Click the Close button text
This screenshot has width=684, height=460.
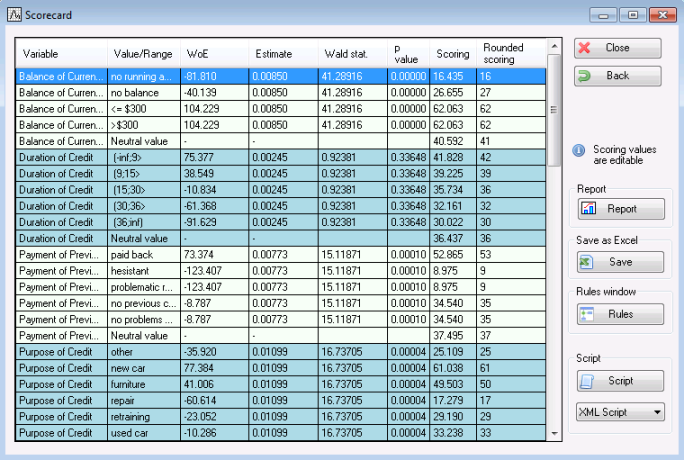click(x=617, y=48)
